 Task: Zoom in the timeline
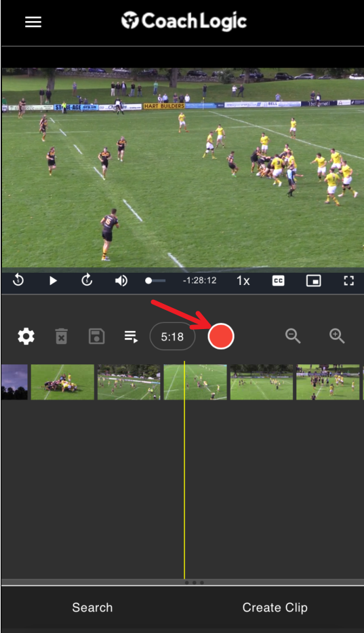337,336
